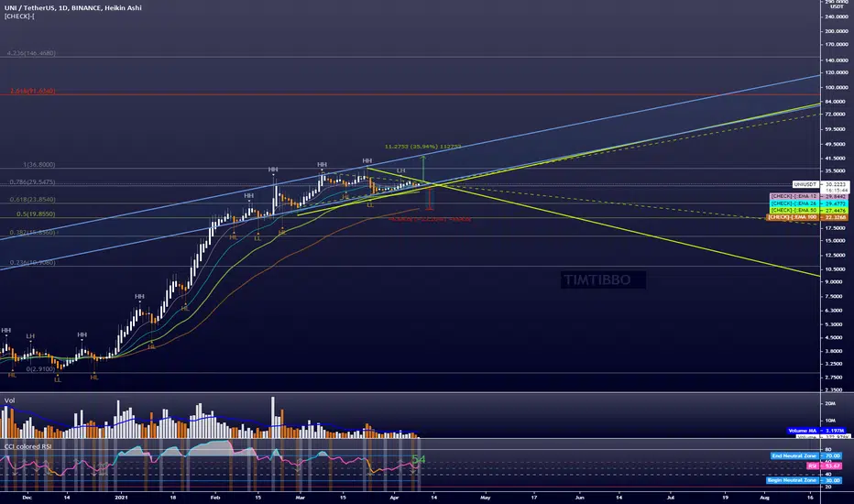Select the 0(2.9100) Fibonacci label

click(x=41, y=369)
